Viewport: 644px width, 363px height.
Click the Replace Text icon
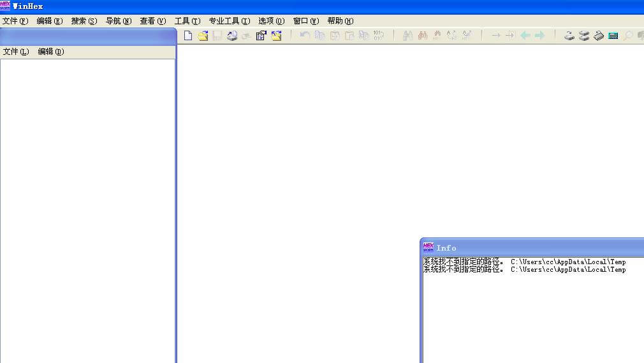pyautogui.click(x=452, y=35)
